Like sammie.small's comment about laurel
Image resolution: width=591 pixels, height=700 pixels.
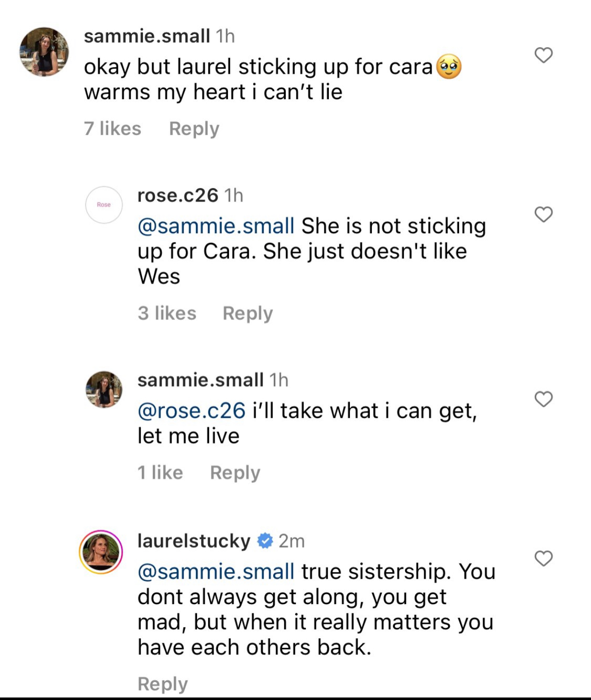point(543,55)
